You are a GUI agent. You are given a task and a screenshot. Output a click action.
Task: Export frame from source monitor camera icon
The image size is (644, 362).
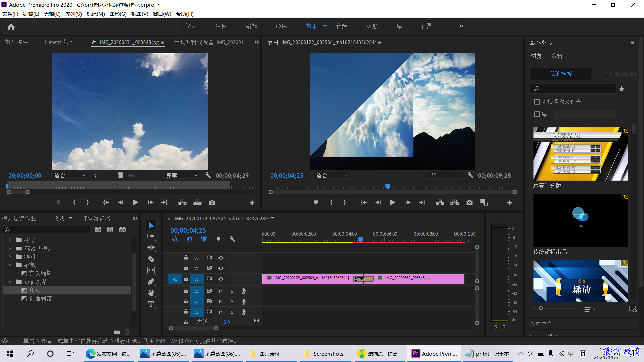[212, 202]
